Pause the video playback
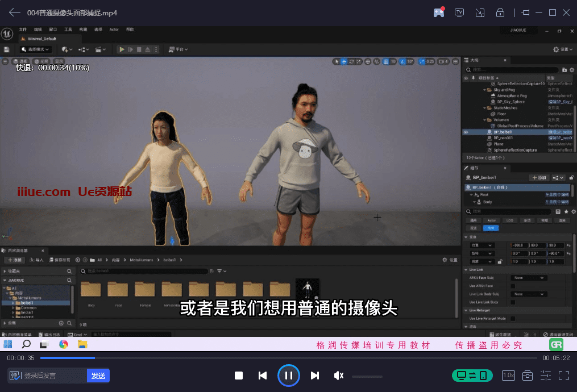Screen dimensions: 577x392 [288, 376]
